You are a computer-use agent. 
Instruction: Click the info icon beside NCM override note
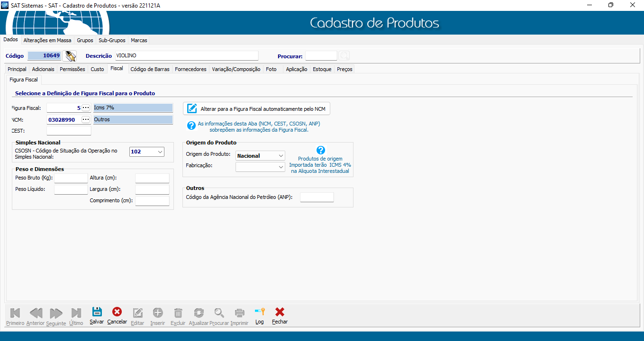pyautogui.click(x=191, y=126)
